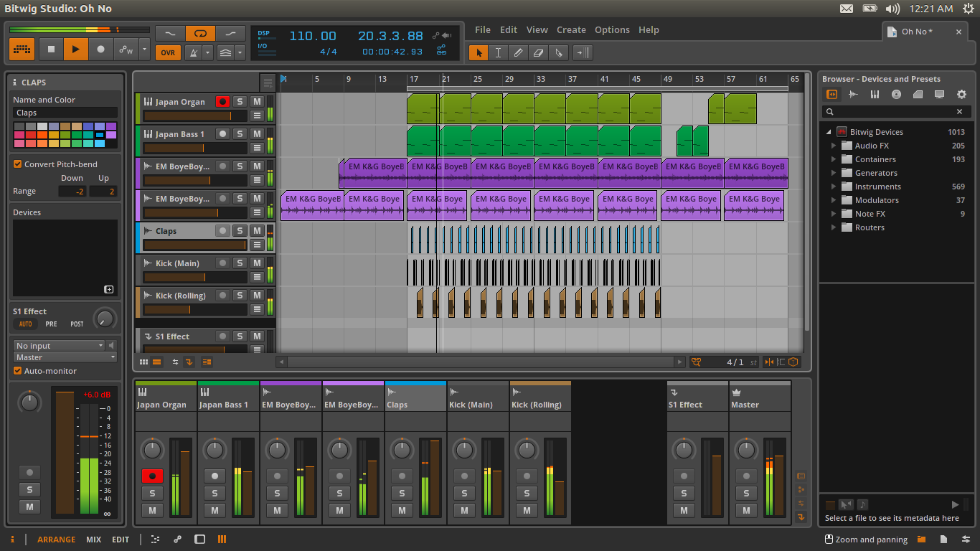Click the Play transport button

tap(75, 50)
